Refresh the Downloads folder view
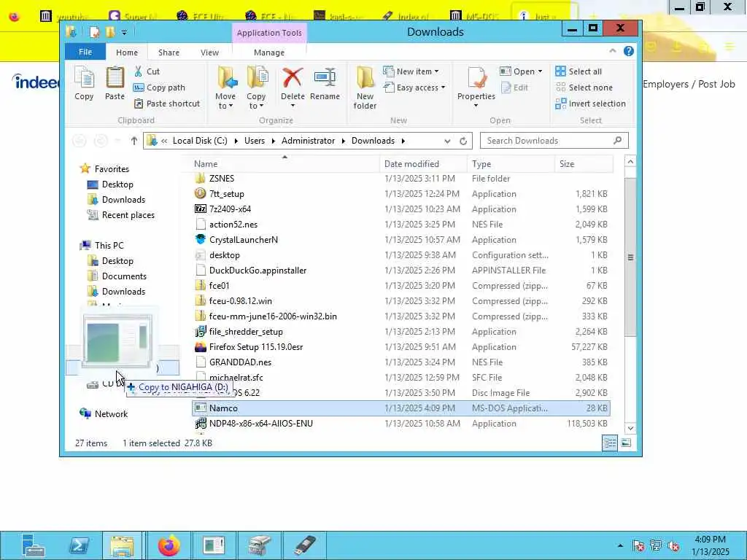This screenshot has width=747, height=560. tap(462, 141)
